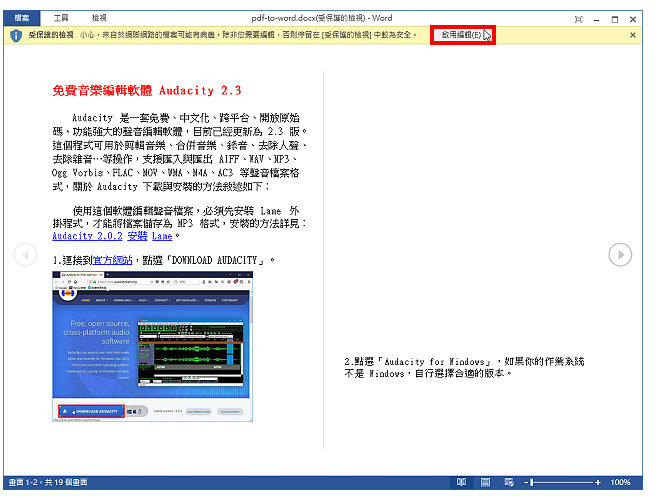Click the heading 免費音樂編輯軟體 Audacity 2.3
The image size is (659, 498).
point(147,90)
